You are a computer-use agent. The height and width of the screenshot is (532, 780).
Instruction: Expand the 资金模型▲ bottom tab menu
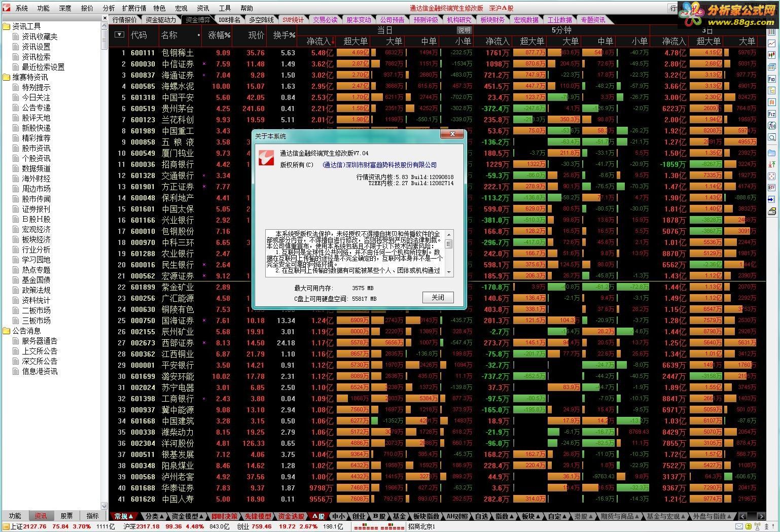tap(187, 516)
